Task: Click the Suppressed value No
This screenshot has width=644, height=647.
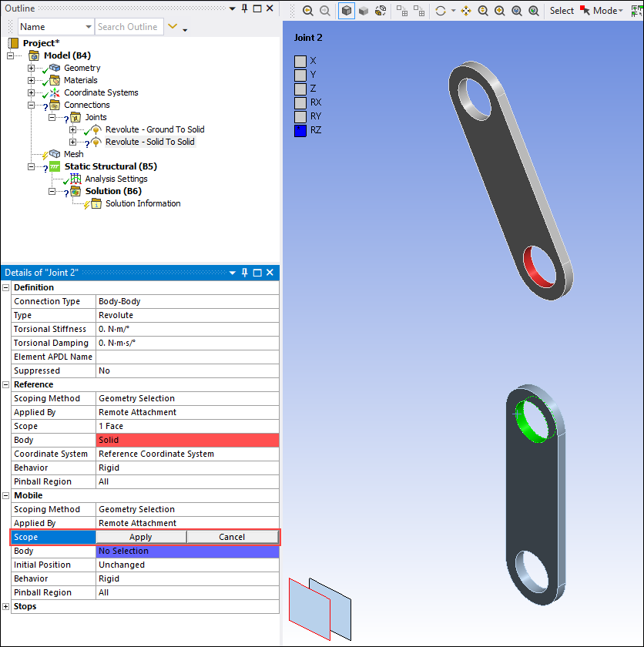Action: [x=187, y=370]
